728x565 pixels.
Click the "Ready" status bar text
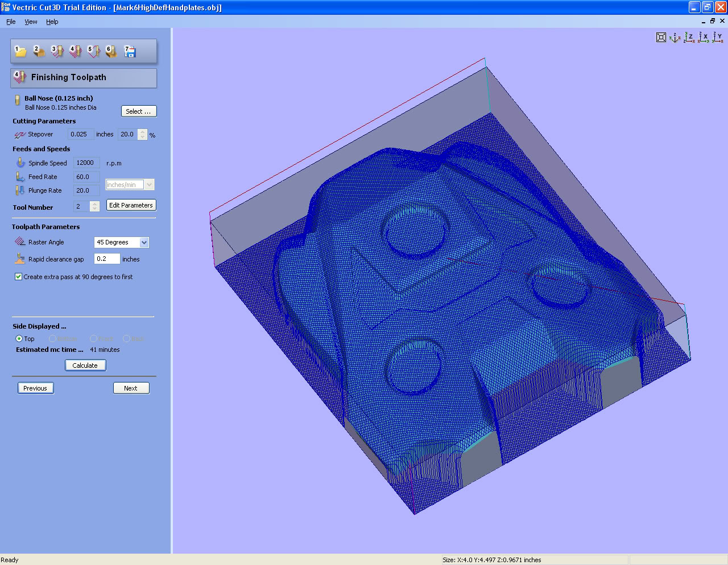[10, 560]
